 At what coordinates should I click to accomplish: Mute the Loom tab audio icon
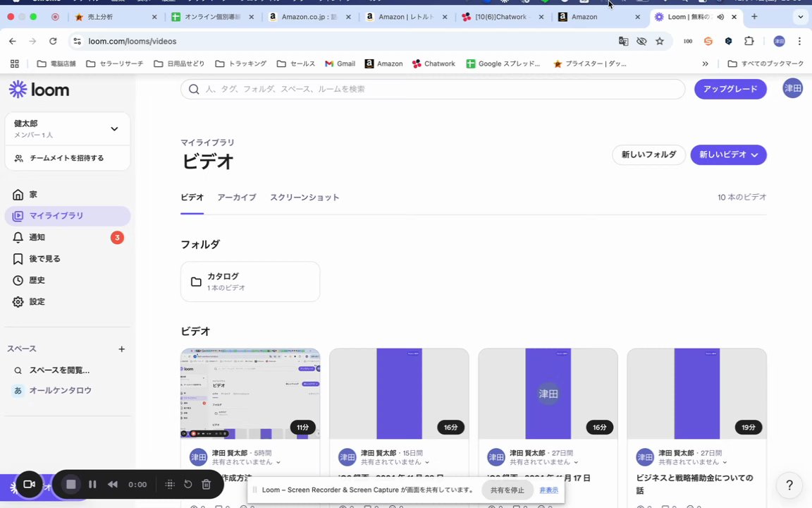[x=720, y=17]
